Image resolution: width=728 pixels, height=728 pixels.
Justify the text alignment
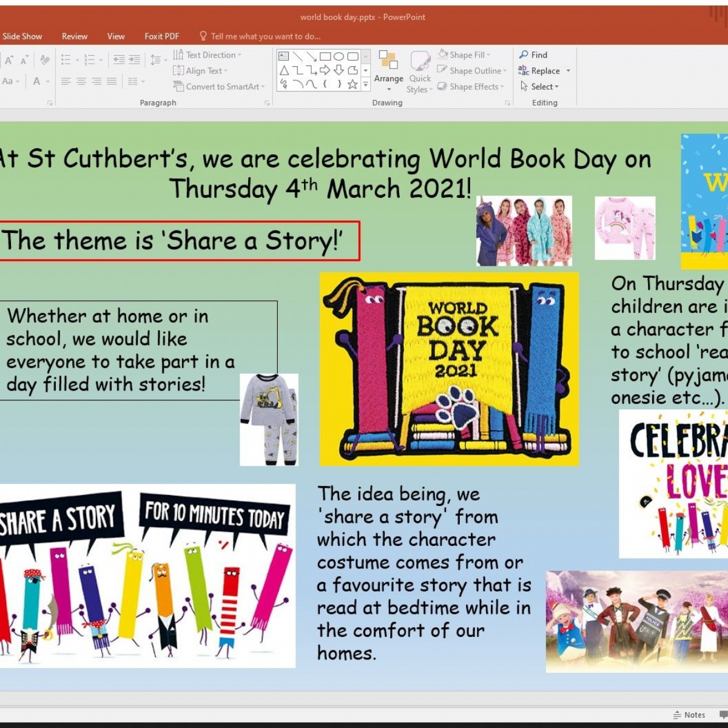tap(112, 81)
